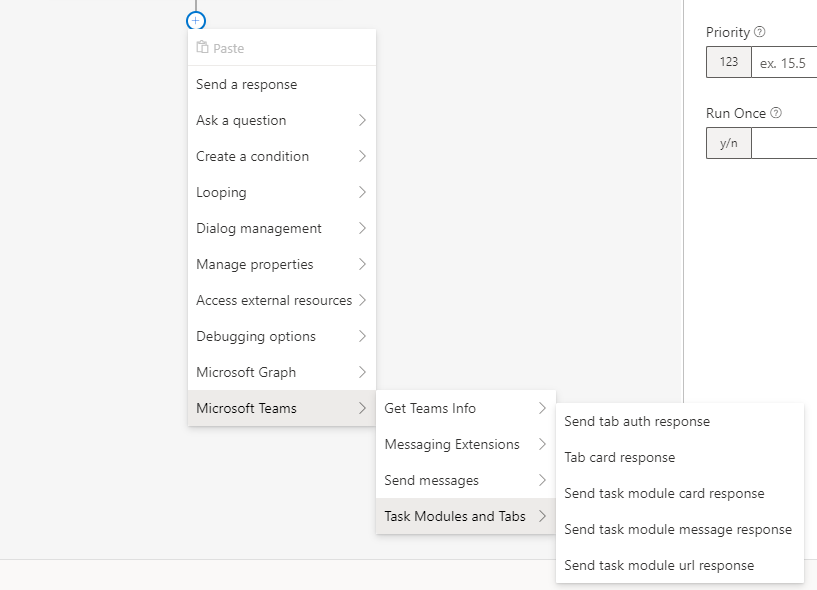Choose Send tab auth response
The height and width of the screenshot is (590, 817).
tap(680, 421)
